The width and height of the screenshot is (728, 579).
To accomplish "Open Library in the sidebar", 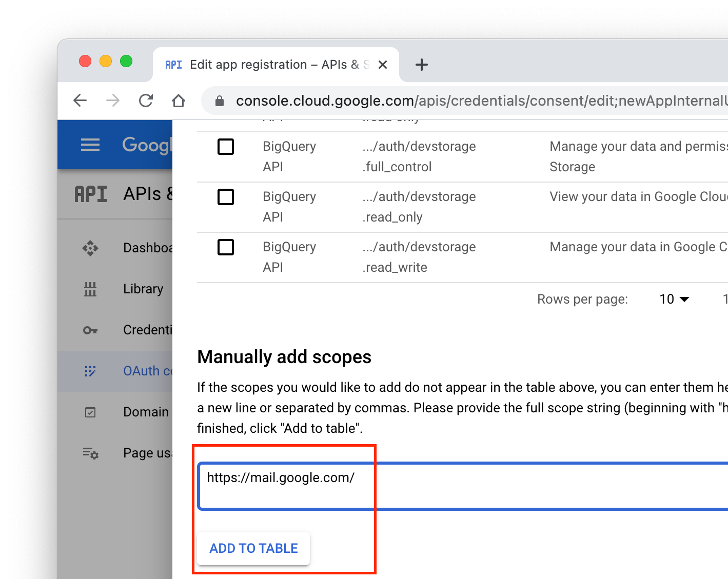I will (x=115, y=289).
